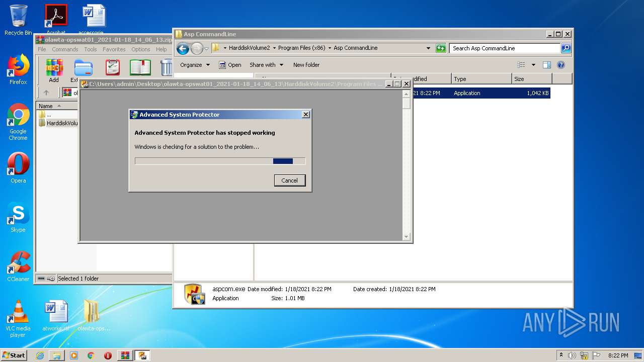Launch CCleaner desktop shortcut
The image size is (644, 362).
(x=18, y=266)
